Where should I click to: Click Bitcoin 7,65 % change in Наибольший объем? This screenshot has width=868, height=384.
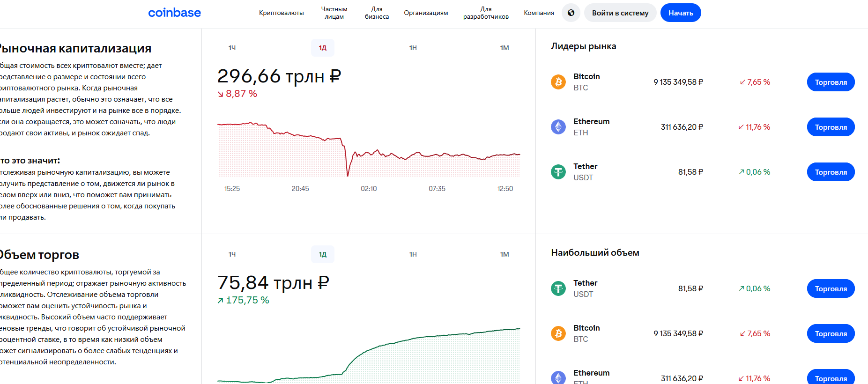(755, 333)
